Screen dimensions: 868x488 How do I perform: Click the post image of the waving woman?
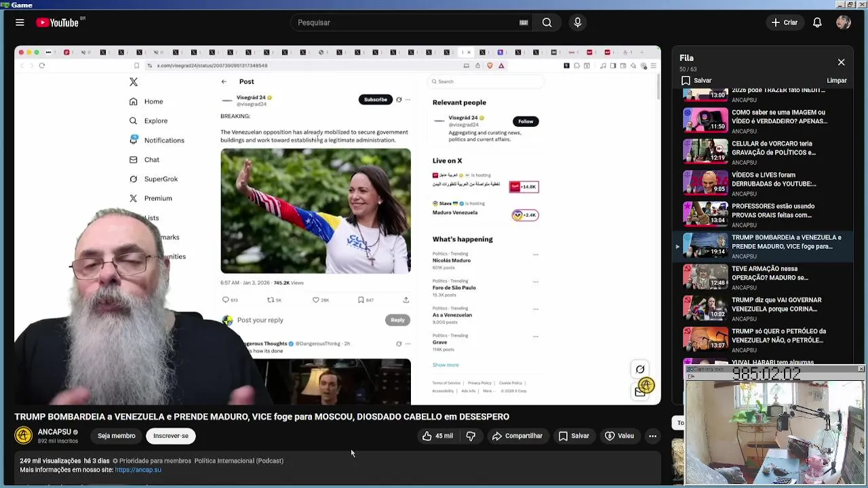(315, 211)
